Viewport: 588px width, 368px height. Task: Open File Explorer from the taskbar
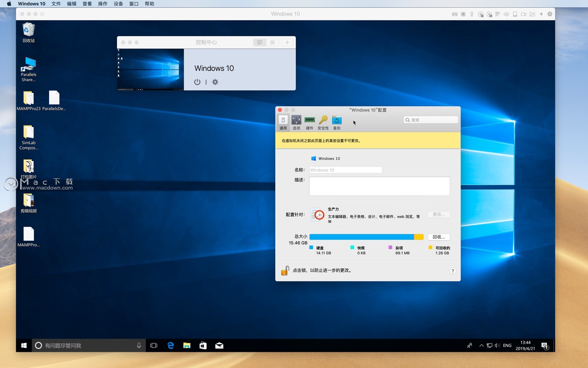tap(187, 345)
